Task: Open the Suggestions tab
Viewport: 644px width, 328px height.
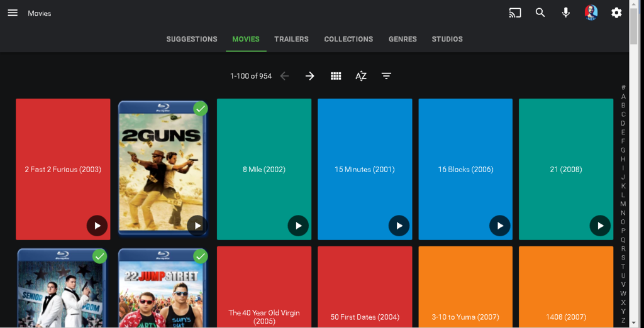Action: click(x=192, y=39)
